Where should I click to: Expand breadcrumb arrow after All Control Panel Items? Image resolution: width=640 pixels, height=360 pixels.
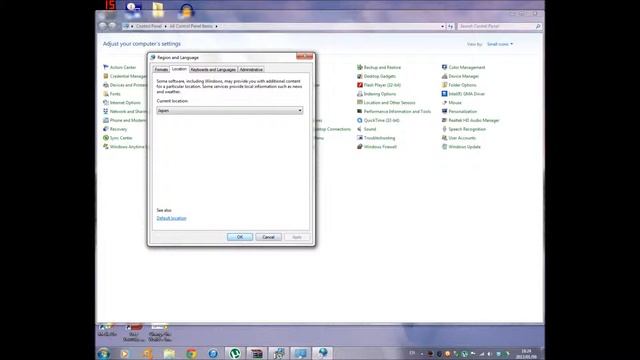pyautogui.click(x=216, y=26)
